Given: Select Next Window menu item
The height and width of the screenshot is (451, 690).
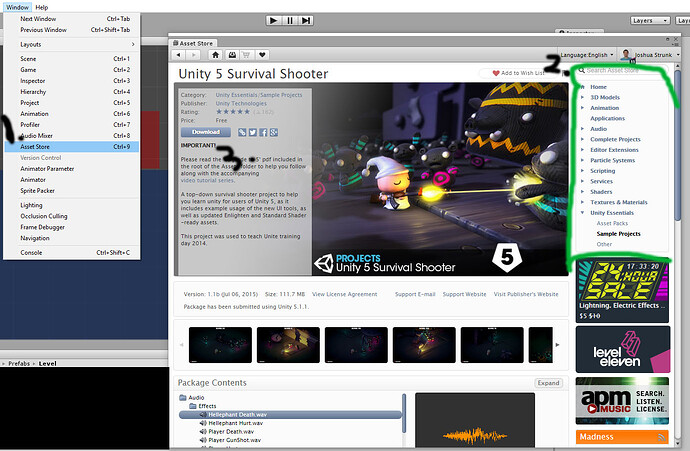Looking at the screenshot, I should [72, 19].
